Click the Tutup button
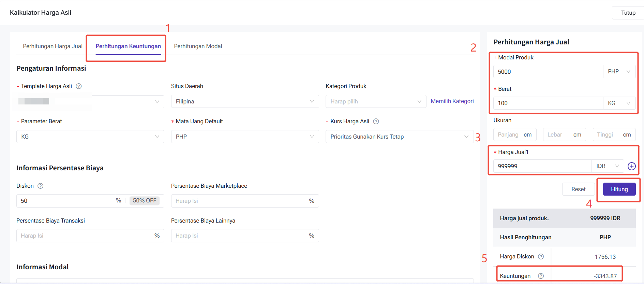The height and width of the screenshot is (284, 644). coord(628,13)
